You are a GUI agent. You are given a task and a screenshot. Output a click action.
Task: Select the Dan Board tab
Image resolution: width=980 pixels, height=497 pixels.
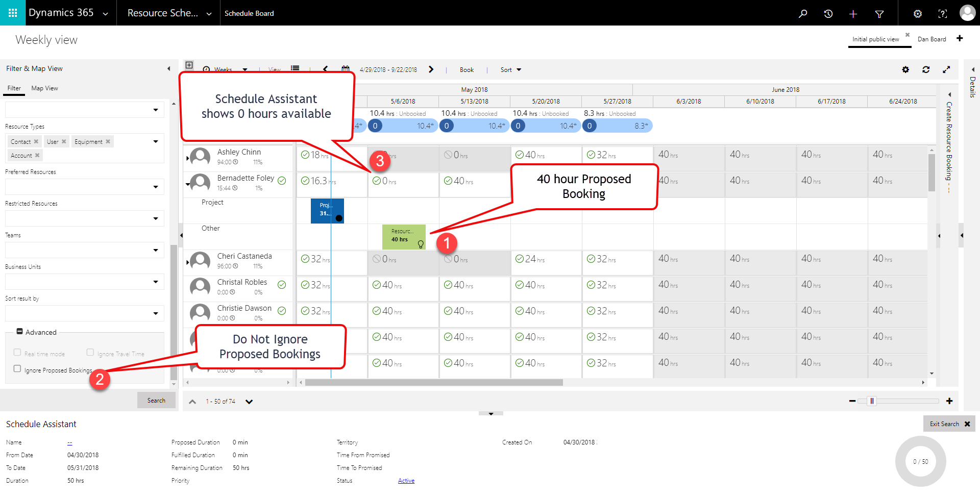pyautogui.click(x=932, y=39)
